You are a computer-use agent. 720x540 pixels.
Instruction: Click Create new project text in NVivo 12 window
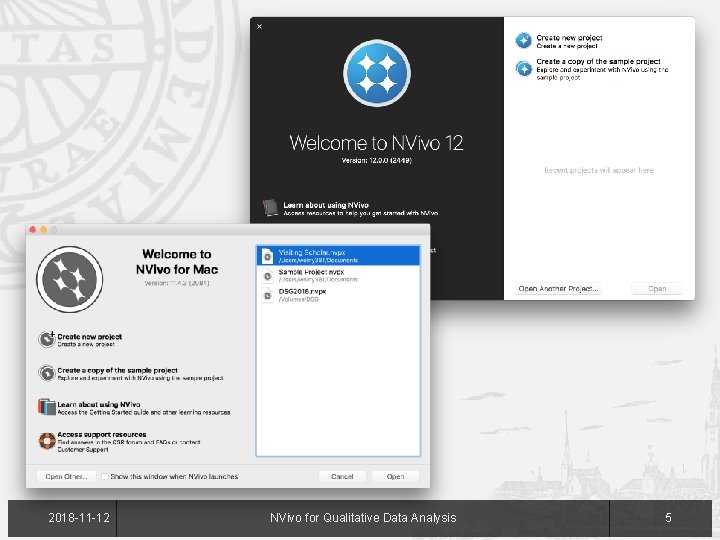click(x=569, y=38)
